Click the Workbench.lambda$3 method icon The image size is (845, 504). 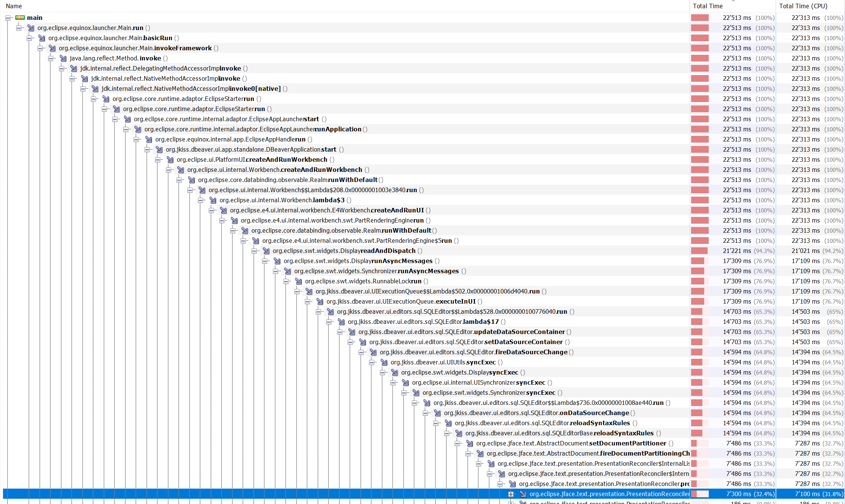(213, 200)
